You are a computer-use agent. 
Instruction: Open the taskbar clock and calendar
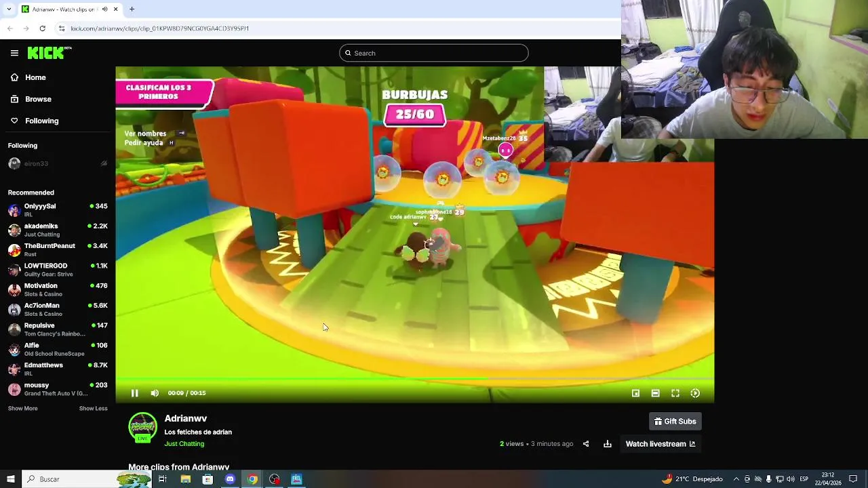point(828,479)
